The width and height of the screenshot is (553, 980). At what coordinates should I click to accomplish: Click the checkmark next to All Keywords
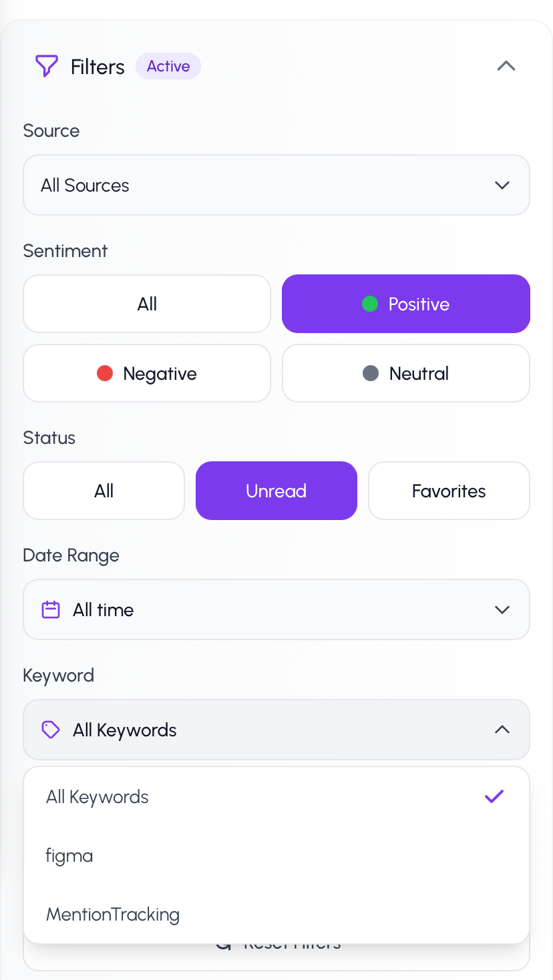click(494, 796)
